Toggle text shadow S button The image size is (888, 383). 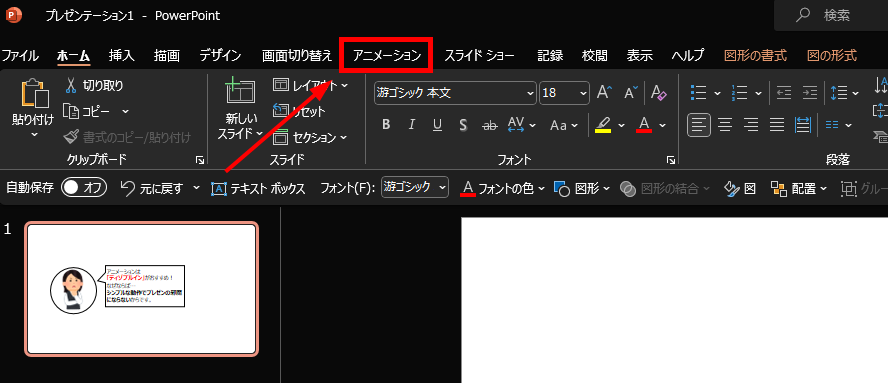click(463, 125)
